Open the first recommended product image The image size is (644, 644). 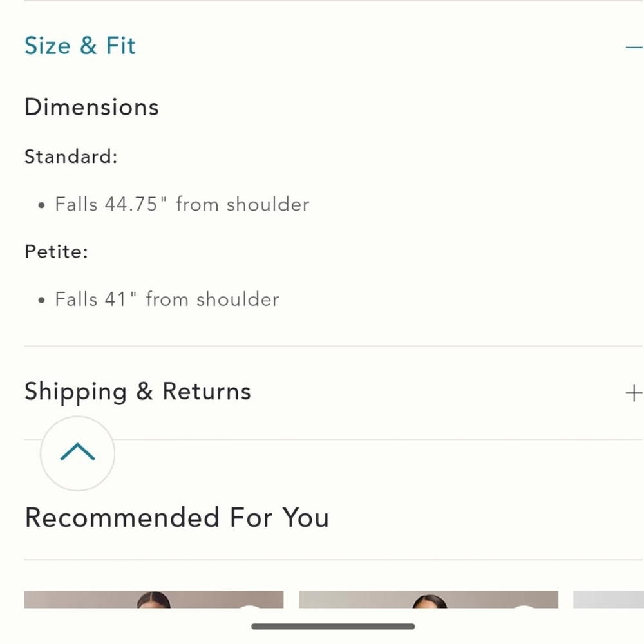click(153, 600)
